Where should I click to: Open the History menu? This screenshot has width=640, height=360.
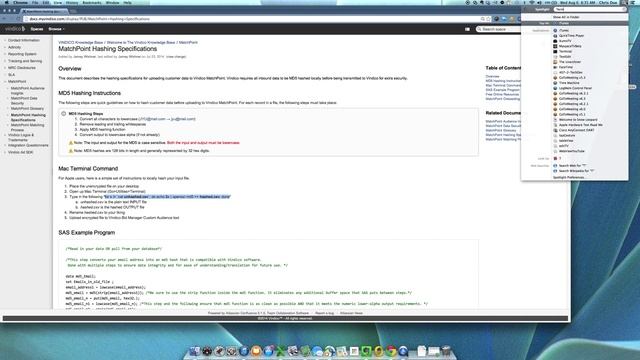click(72, 2)
